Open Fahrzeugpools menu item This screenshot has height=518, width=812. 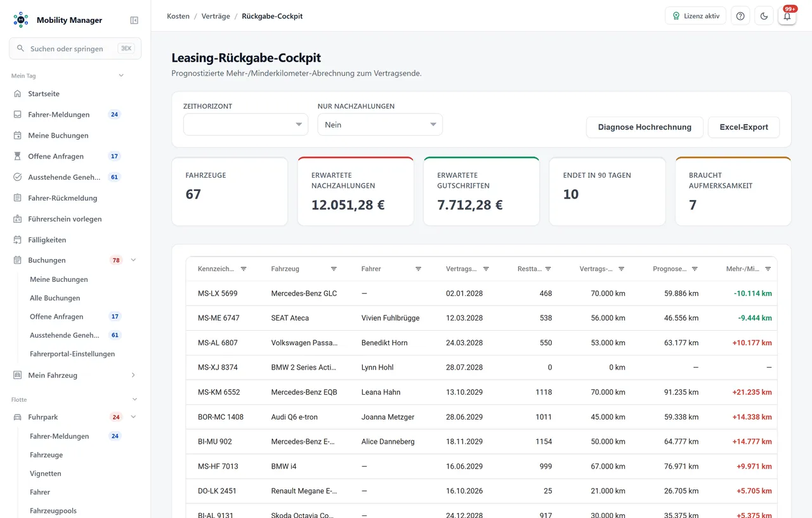point(53,510)
